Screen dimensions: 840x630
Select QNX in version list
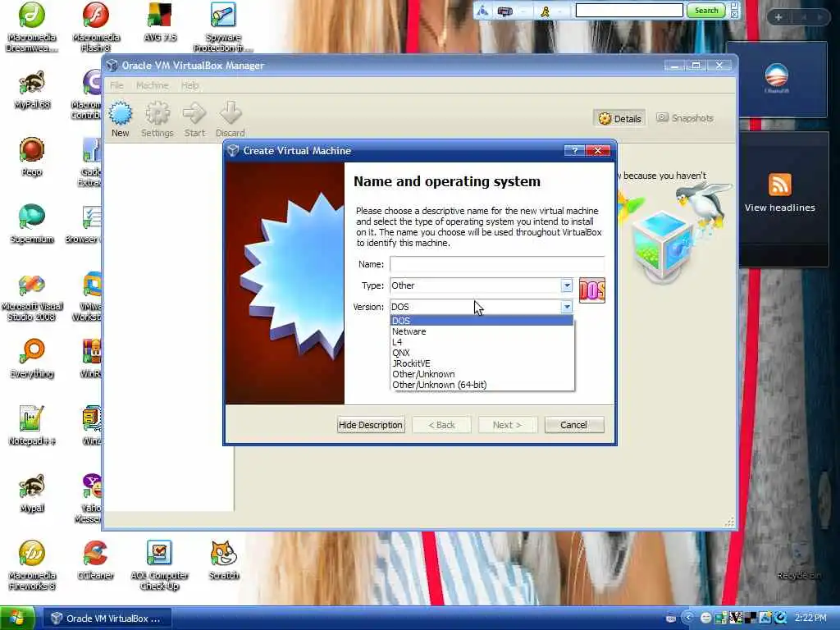[x=482, y=353]
